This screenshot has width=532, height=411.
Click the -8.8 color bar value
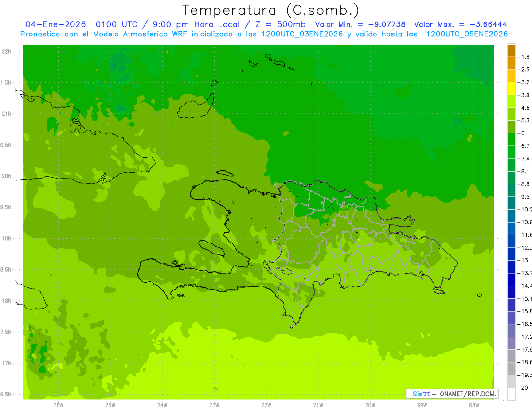pyautogui.click(x=524, y=184)
